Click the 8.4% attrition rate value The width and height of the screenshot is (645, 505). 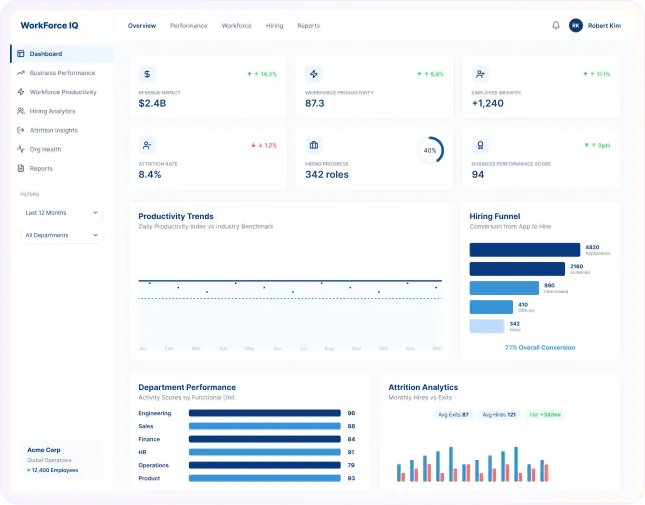point(150,174)
